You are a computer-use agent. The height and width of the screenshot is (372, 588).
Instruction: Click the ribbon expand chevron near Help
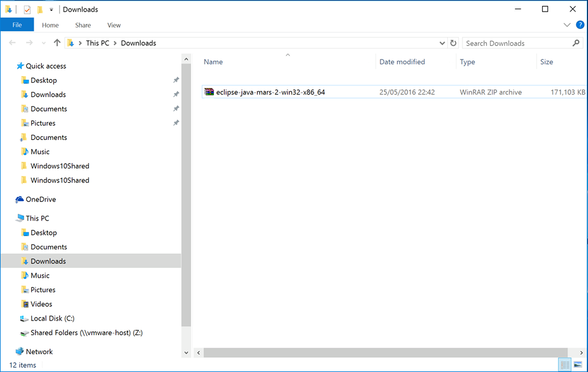(x=567, y=25)
